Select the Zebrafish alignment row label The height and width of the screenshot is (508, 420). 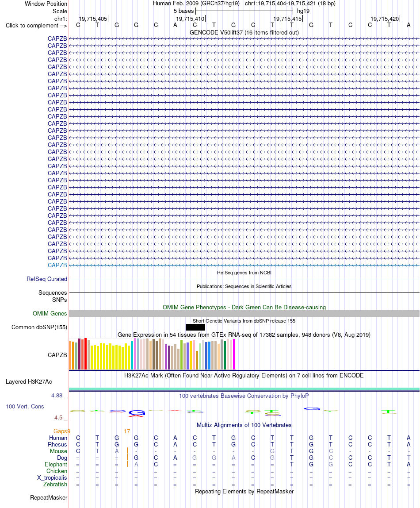pos(55,485)
